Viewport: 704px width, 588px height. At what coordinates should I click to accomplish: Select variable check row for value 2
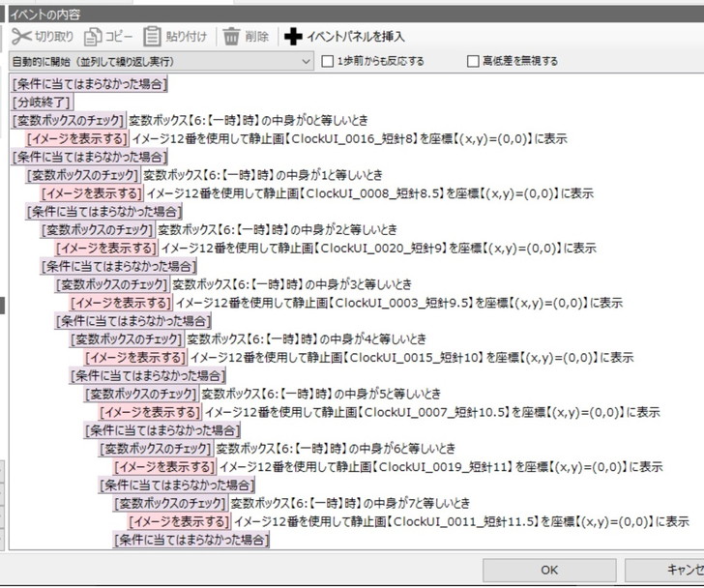220,230
